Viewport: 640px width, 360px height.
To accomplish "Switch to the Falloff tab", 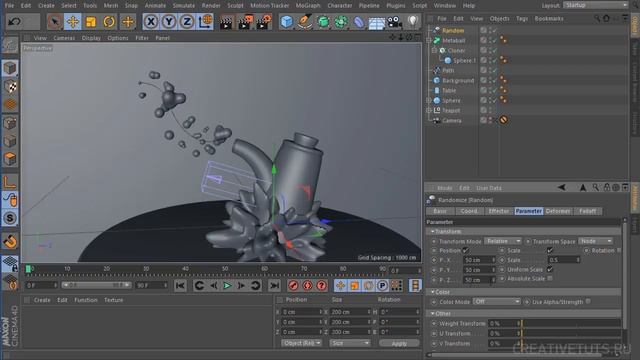I will point(587,211).
